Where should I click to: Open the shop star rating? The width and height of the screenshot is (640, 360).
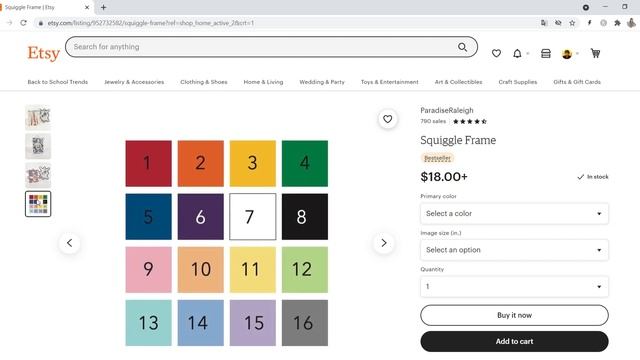coord(470,121)
